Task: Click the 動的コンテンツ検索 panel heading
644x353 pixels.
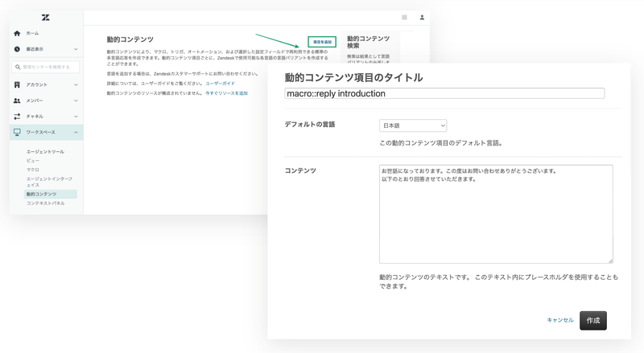Action: [368, 42]
